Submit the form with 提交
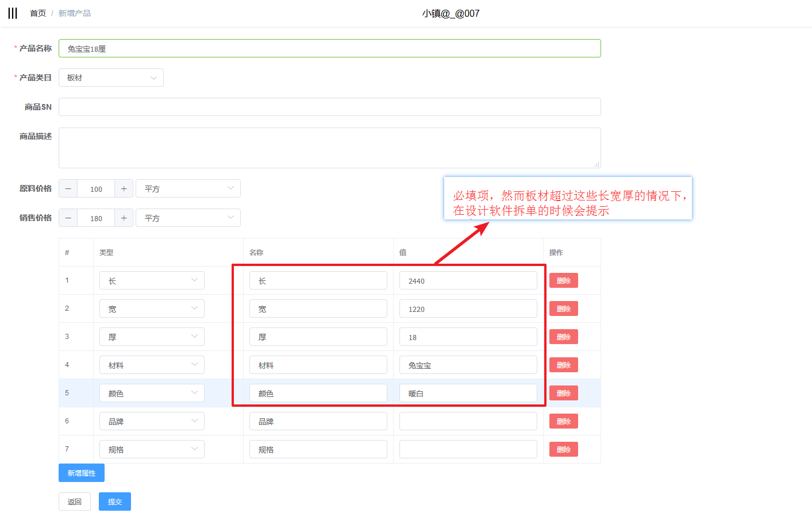The image size is (812, 513). (115, 502)
